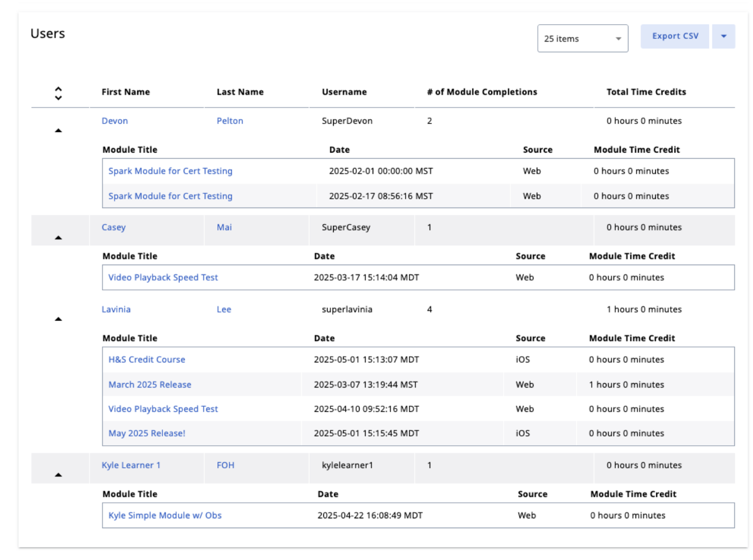The width and height of the screenshot is (753, 560).
Task: Select the kylelearner1 username cell
Action: click(347, 466)
